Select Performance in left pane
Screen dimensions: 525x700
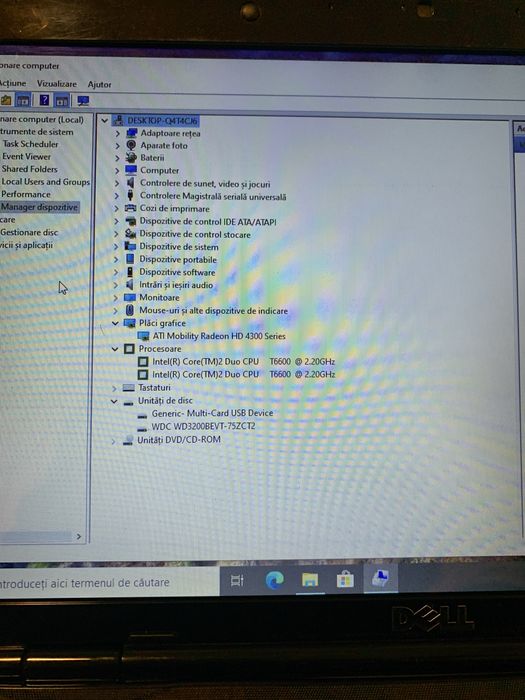tap(26, 194)
